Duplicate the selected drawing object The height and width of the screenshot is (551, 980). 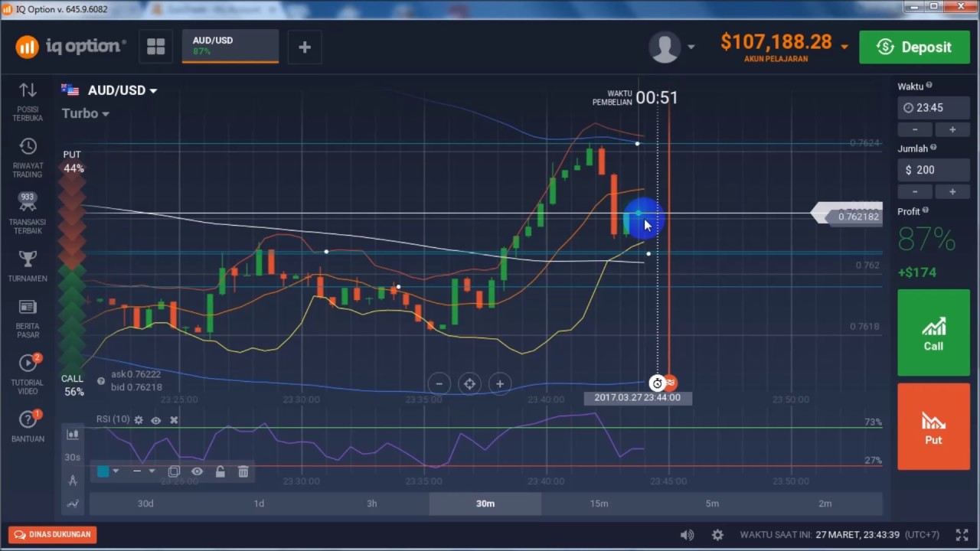(x=174, y=471)
